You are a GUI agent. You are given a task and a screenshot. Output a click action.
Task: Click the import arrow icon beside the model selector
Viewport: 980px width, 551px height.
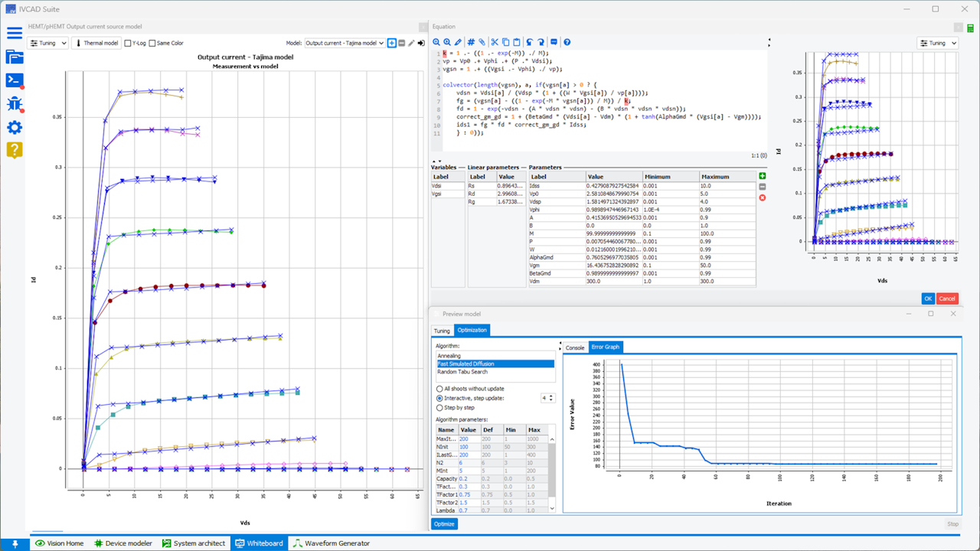(x=421, y=43)
